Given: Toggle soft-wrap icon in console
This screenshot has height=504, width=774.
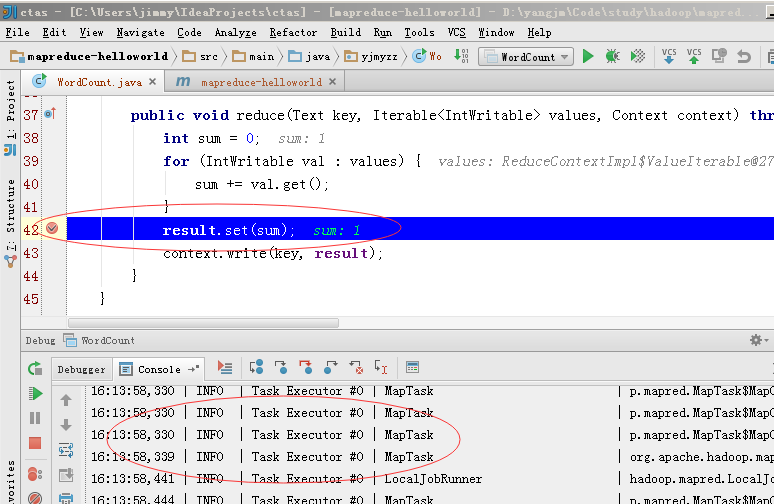Looking at the screenshot, I should point(66,450).
